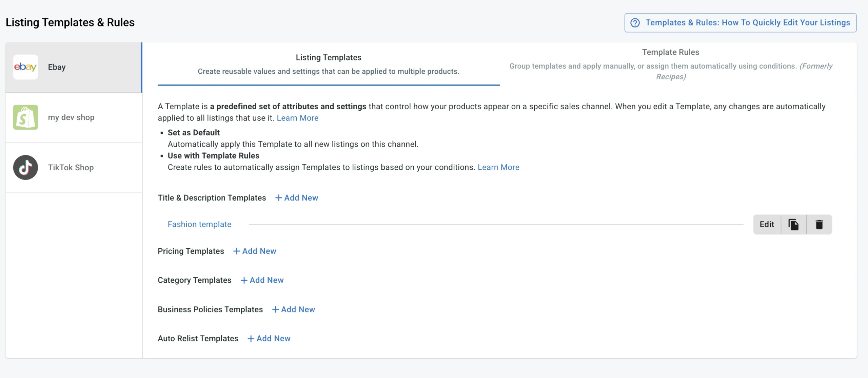Open Learn More link about Template Rules

tap(498, 167)
